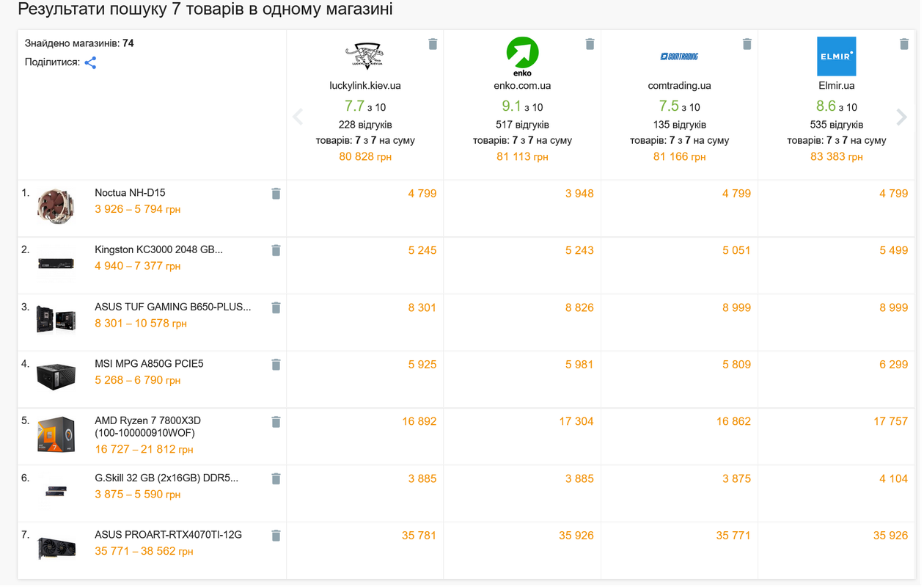Open AMD Ryzen 7 7800X3D product

[x=147, y=426]
